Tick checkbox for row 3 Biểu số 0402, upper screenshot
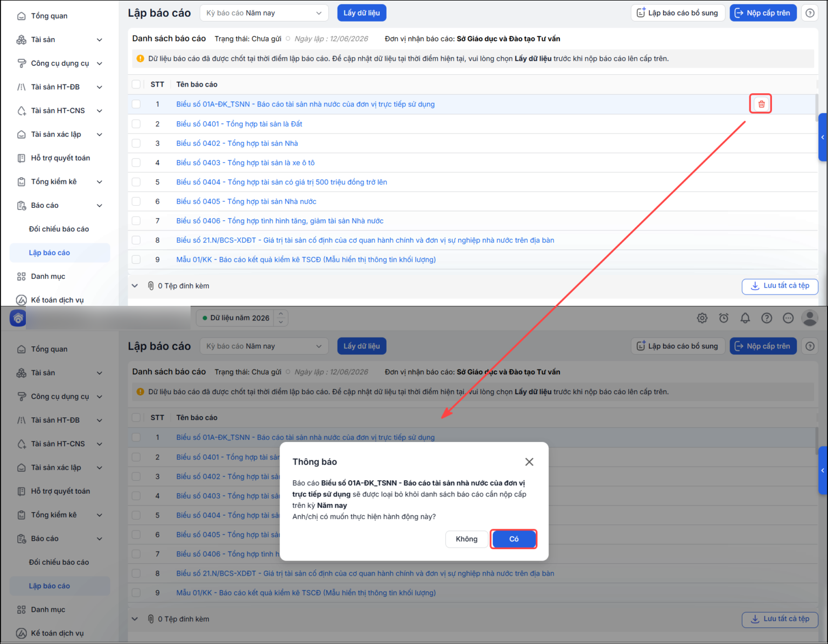Viewport: 828px width, 644px height. (136, 143)
